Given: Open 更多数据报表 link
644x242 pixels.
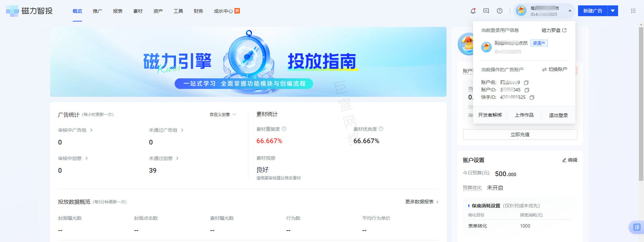Looking at the screenshot, I should click(422, 202).
